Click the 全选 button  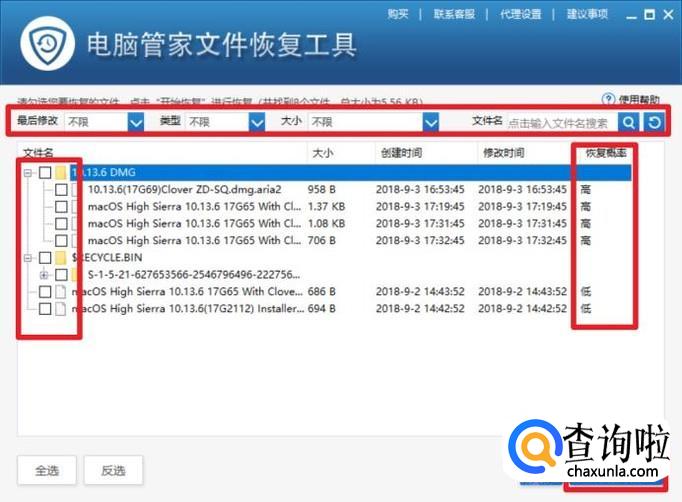(x=47, y=470)
